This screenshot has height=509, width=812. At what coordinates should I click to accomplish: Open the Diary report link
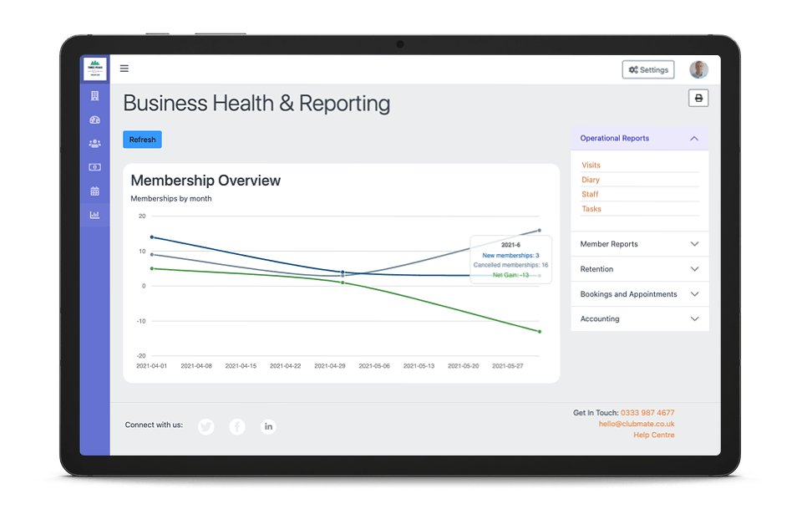tap(591, 180)
